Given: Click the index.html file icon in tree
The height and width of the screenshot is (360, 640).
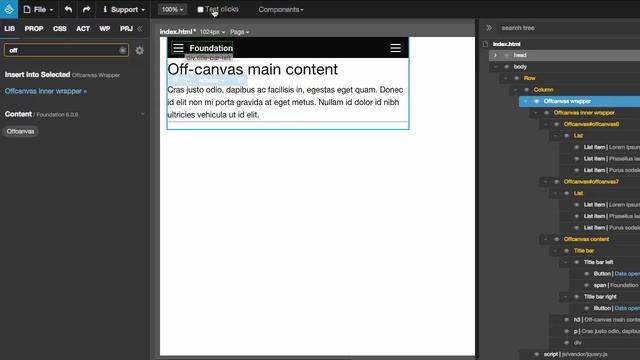Looking at the screenshot, I should (x=485, y=44).
